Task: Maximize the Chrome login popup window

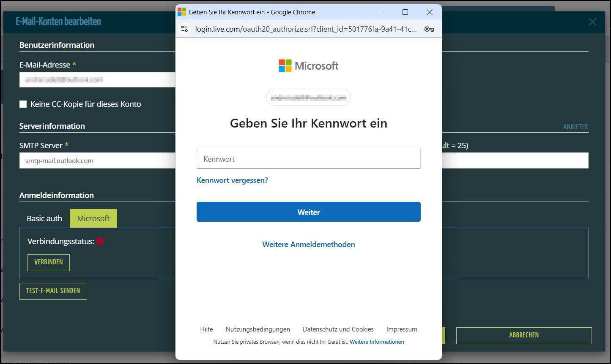Action: point(405,12)
